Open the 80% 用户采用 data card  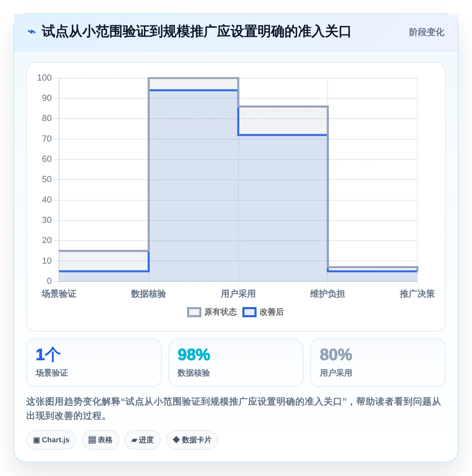pos(378,363)
